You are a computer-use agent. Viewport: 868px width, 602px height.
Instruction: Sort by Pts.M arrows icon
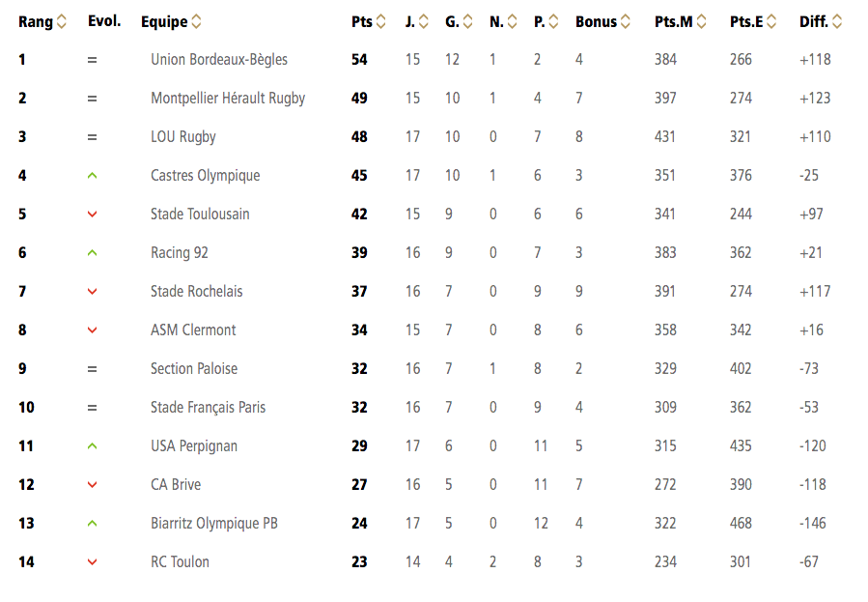click(701, 21)
